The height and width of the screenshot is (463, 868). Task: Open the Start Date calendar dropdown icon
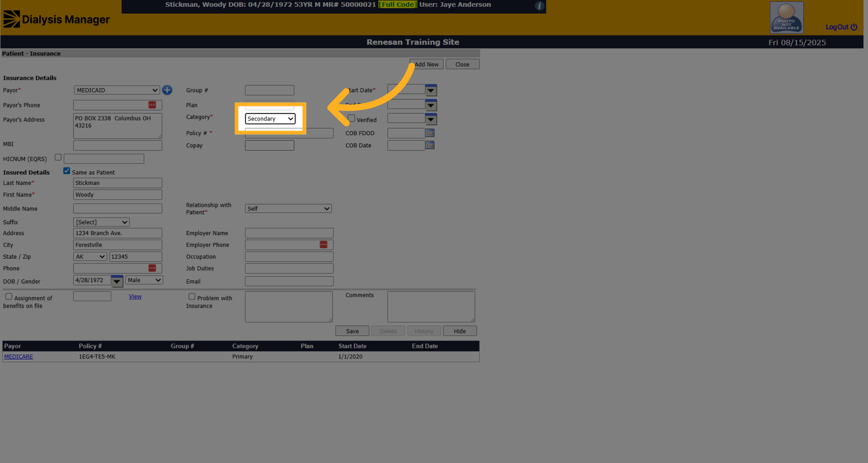coord(431,90)
